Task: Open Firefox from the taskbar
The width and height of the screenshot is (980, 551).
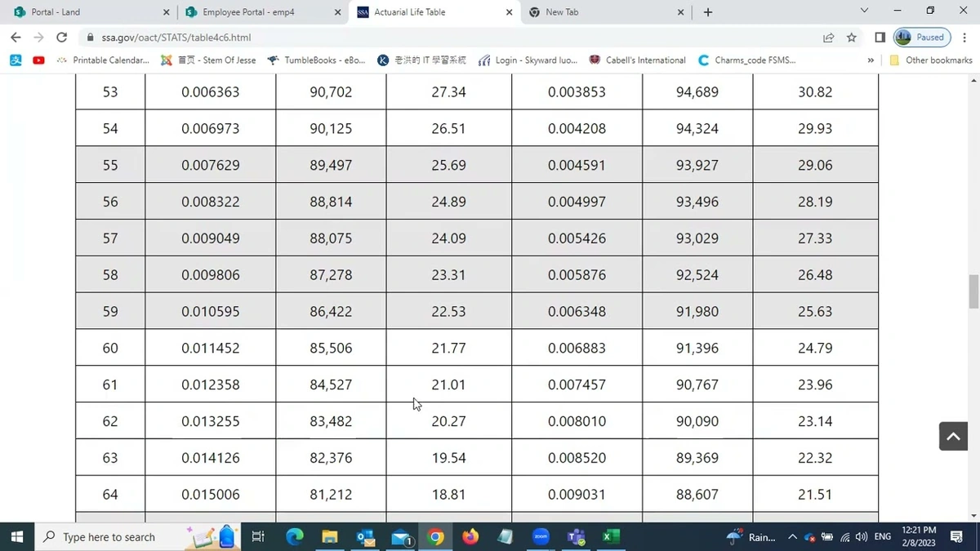Action: coord(470,536)
